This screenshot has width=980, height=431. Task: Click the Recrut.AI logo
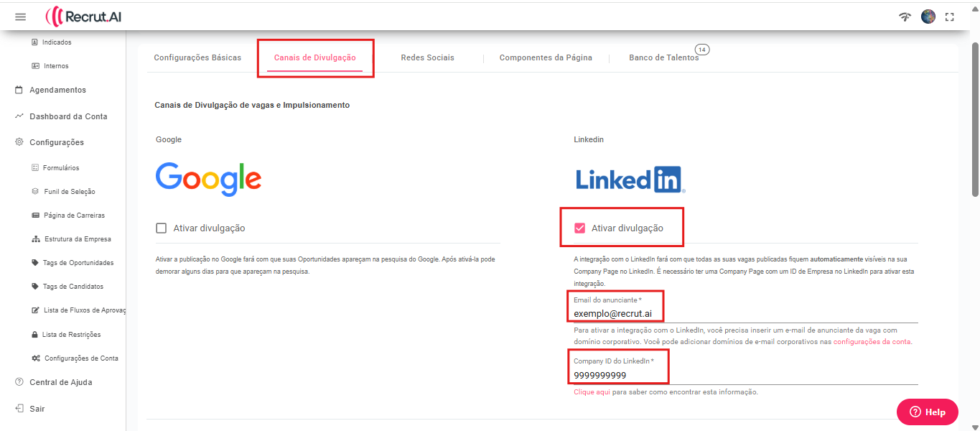pyautogui.click(x=83, y=17)
